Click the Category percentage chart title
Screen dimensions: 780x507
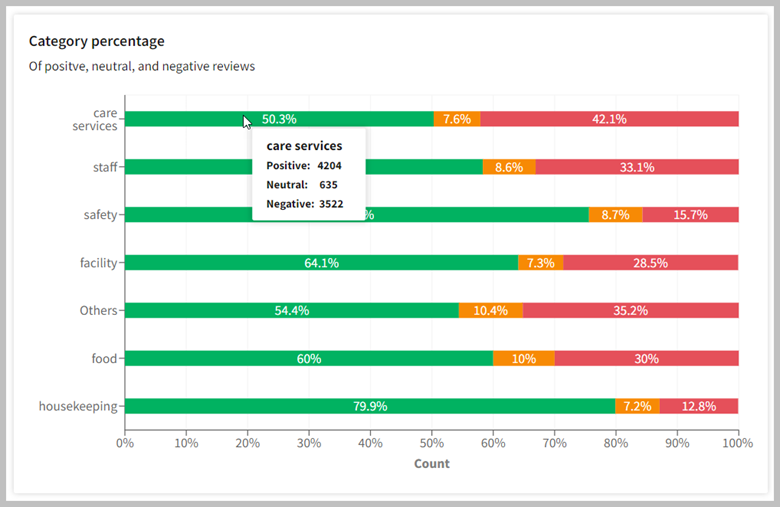point(97,41)
